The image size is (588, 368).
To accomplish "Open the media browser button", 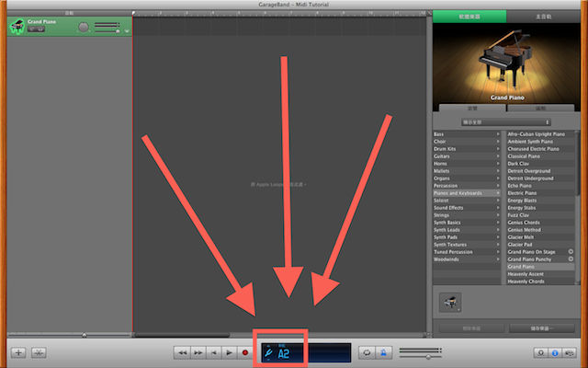I will point(570,353).
